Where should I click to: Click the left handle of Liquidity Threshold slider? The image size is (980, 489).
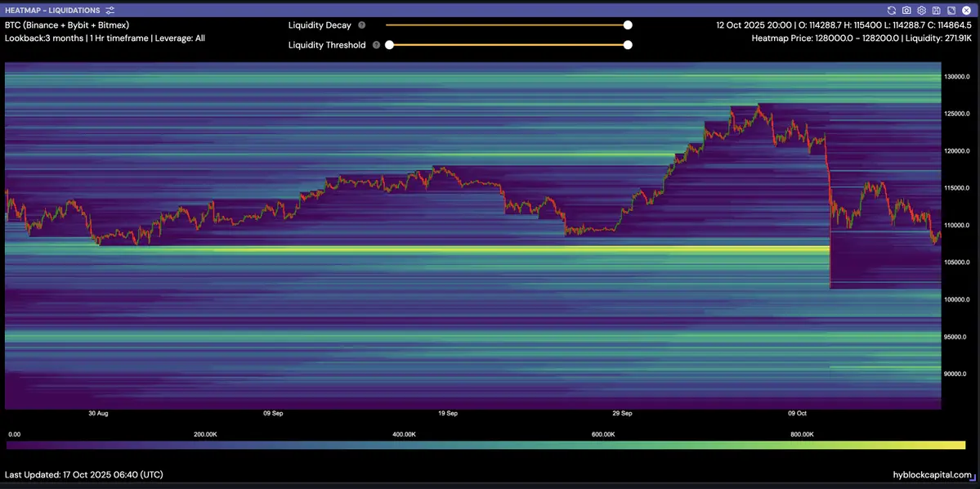click(x=389, y=45)
